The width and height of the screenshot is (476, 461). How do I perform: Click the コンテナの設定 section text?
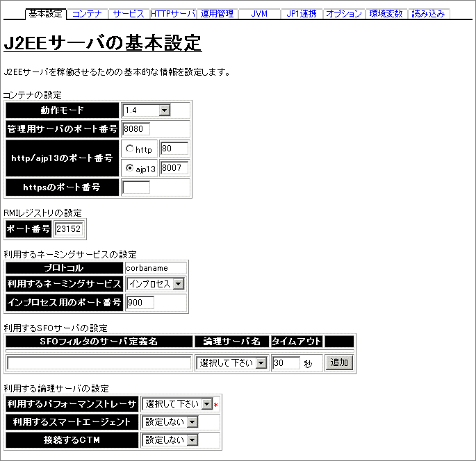pos(33,95)
